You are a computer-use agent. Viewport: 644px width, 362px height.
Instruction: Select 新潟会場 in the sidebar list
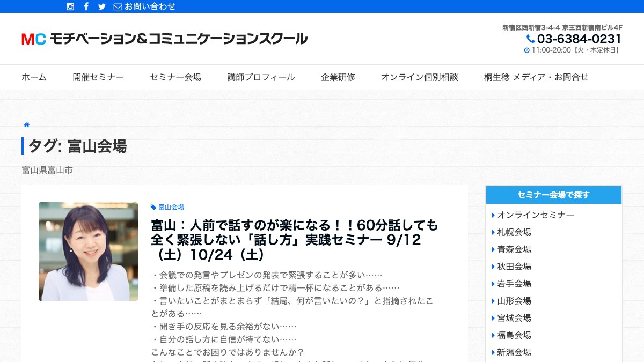(514, 352)
